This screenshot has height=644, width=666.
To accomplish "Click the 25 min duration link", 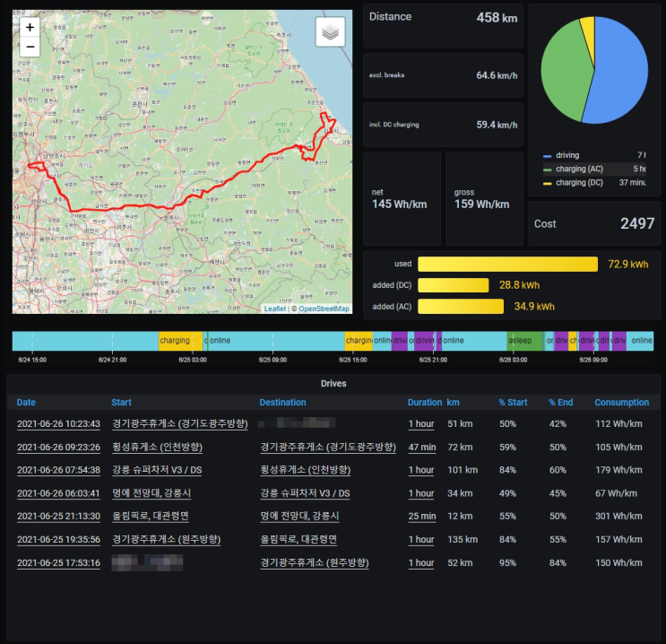I will tap(422, 517).
